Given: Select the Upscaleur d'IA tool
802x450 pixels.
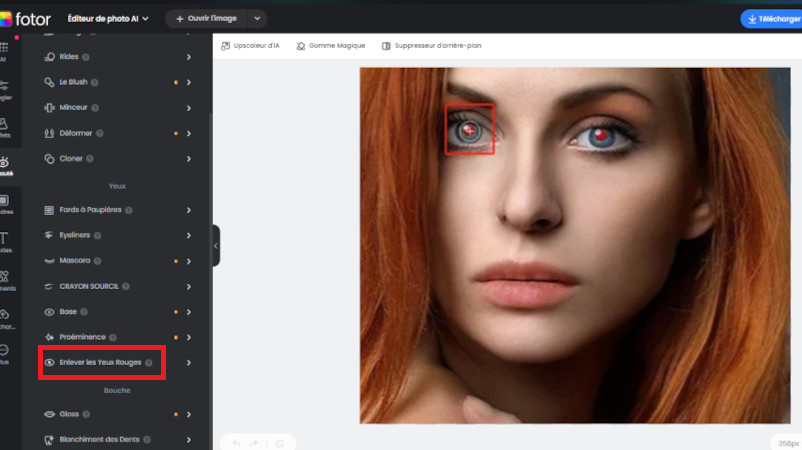Looking at the screenshot, I should coord(250,46).
